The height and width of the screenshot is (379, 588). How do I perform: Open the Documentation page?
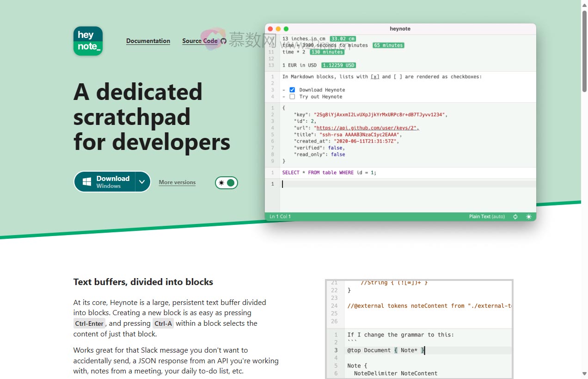(148, 41)
